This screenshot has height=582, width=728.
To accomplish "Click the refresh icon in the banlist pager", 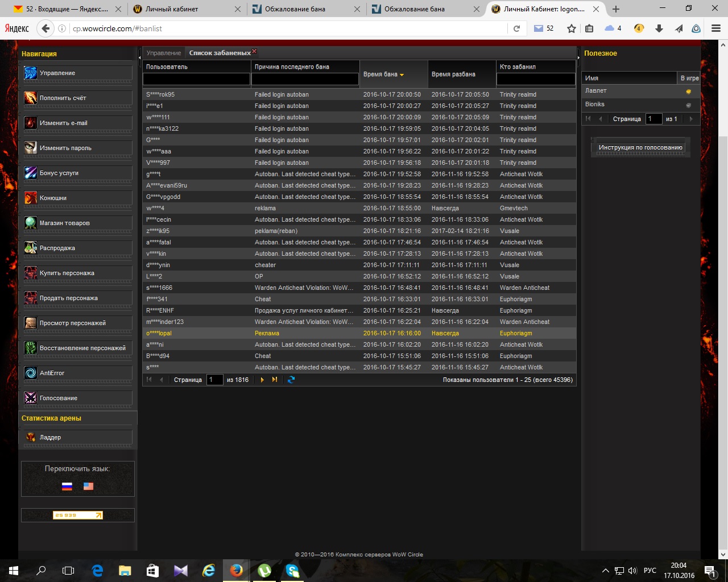I will [291, 380].
